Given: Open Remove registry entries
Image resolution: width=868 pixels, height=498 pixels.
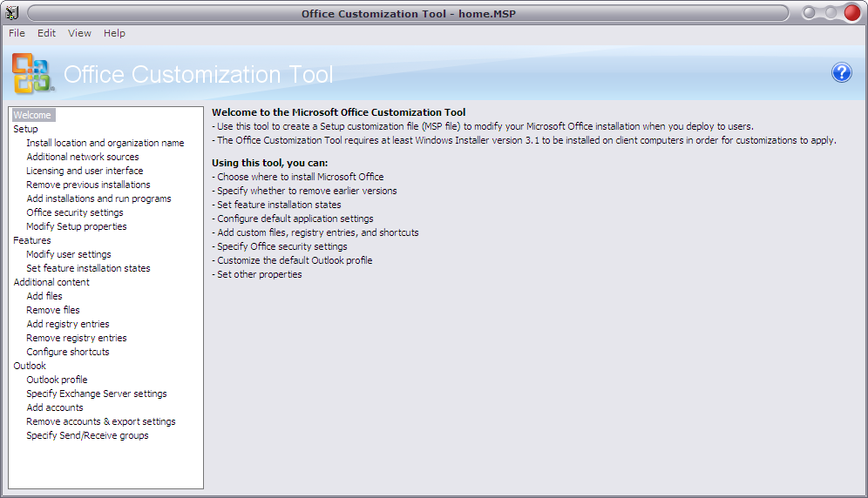Looking at the screenshot, I should [77, 338].
